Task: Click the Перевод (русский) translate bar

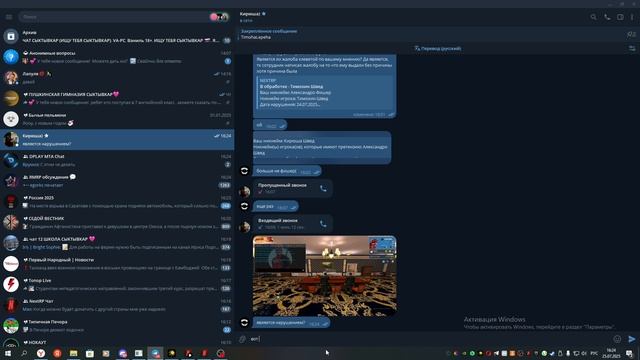Action: pyautogui.click(x=438, y=49)
